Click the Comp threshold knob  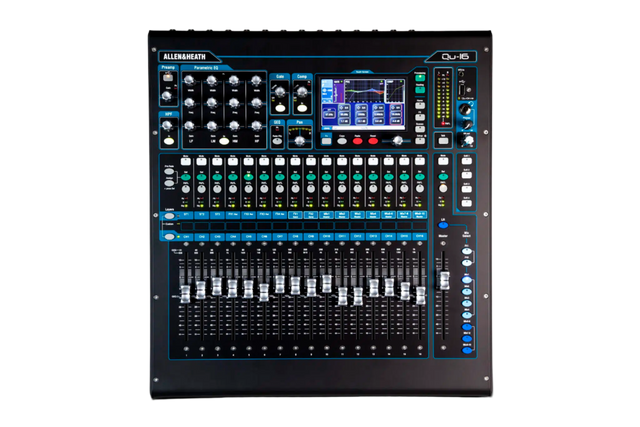point(301,93)
